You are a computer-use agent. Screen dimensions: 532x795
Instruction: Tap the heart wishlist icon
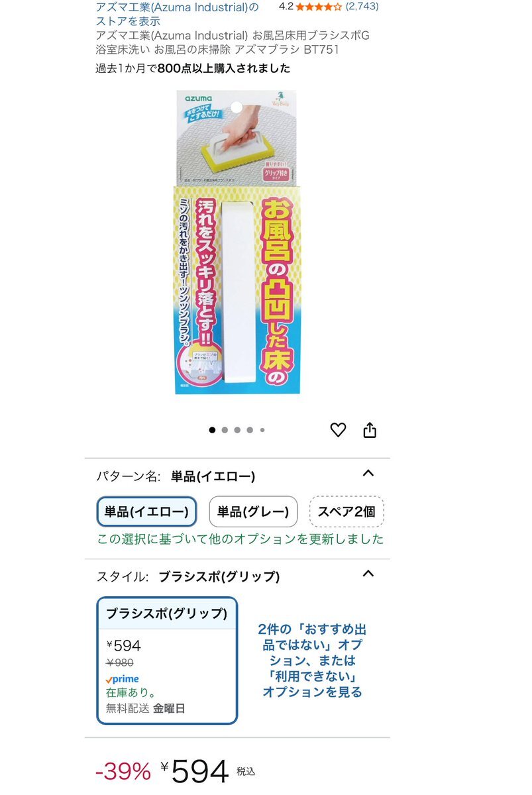(338, 430)
